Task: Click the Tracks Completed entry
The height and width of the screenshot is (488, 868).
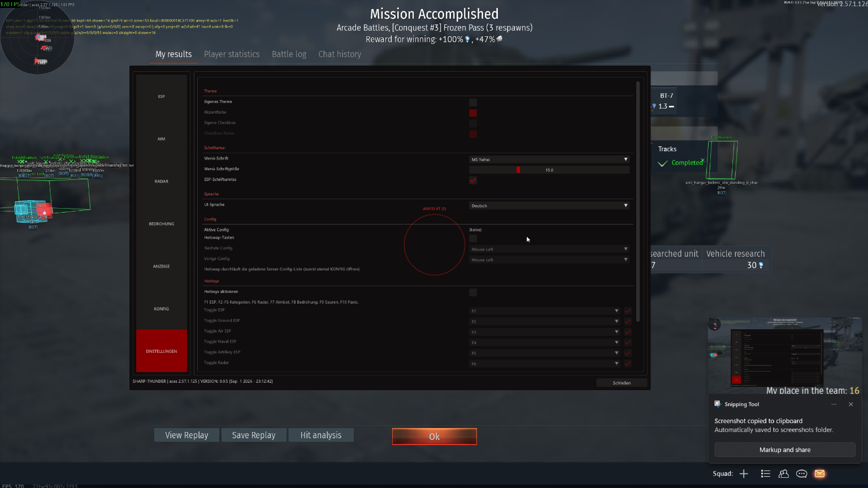Action: click(680, 156)
